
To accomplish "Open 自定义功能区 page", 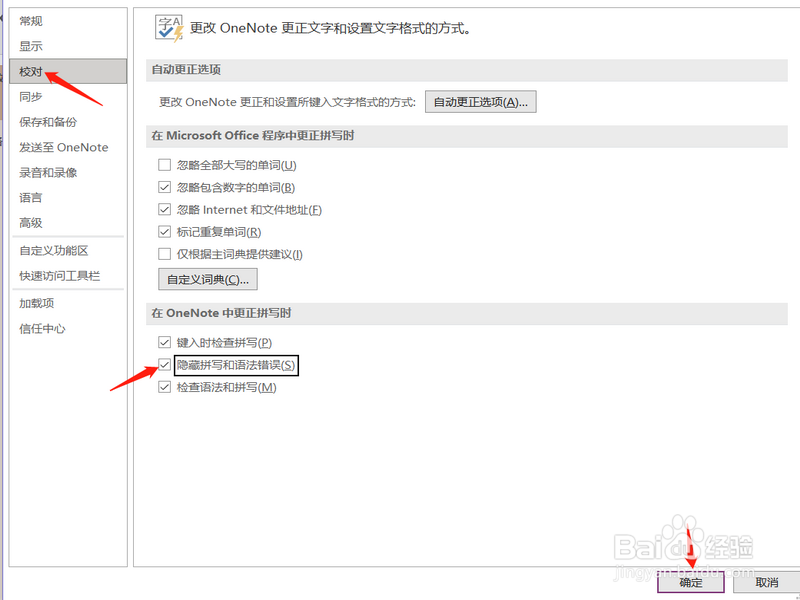I will [x=54, y=251].
